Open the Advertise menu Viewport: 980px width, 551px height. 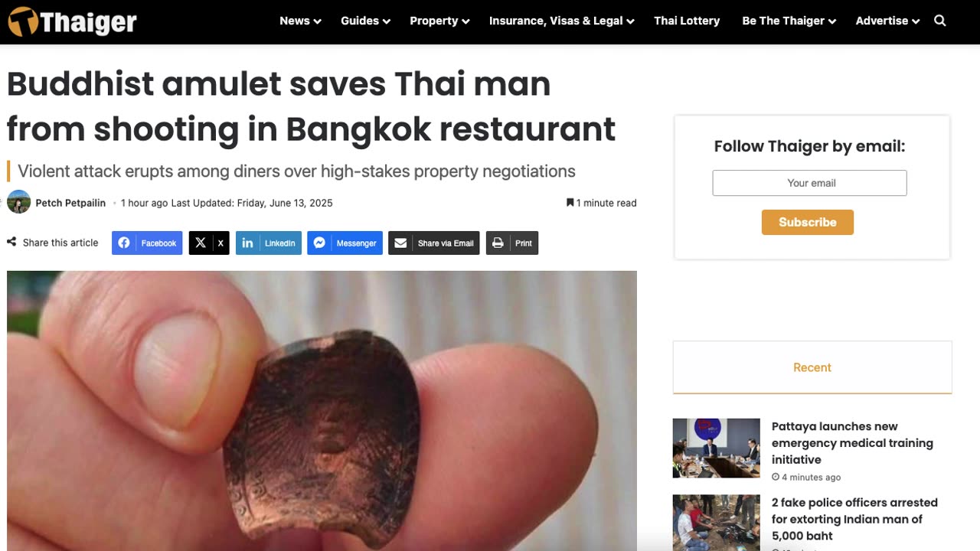887,21
